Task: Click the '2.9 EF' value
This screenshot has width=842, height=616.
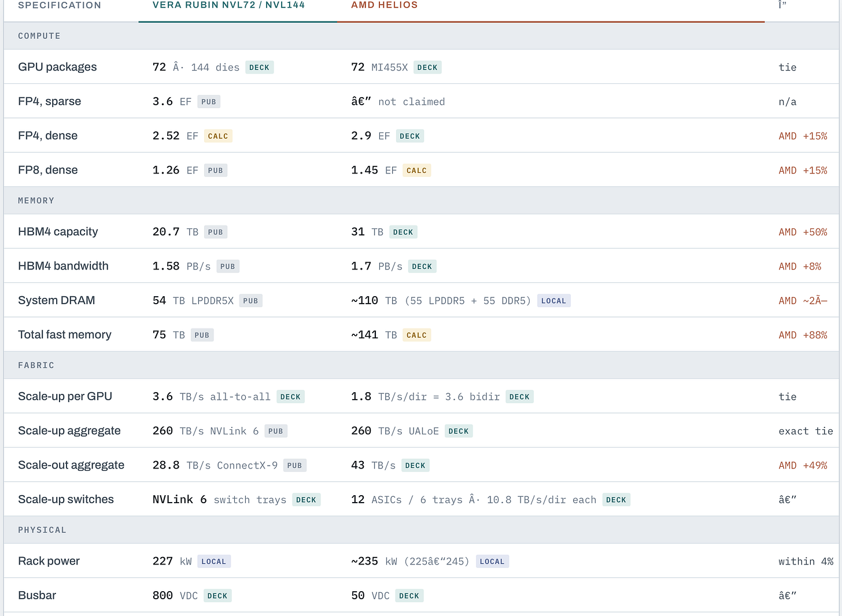Action: point(371,136)
